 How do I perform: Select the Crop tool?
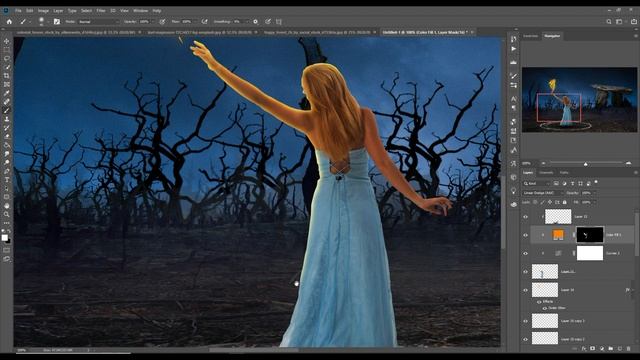coord(7,76)
